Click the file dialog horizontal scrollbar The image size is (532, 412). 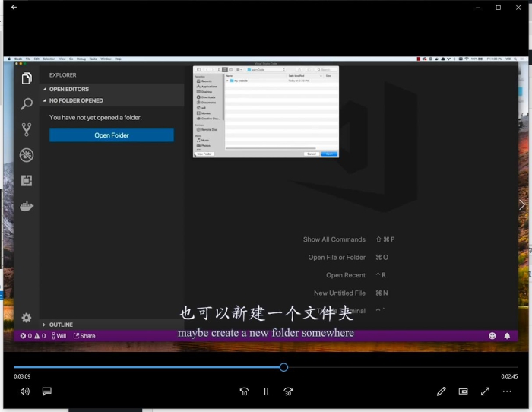pos(271,148)
